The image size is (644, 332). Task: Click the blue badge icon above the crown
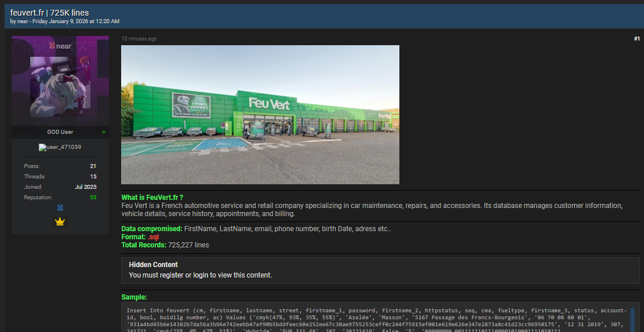point(60,207)
